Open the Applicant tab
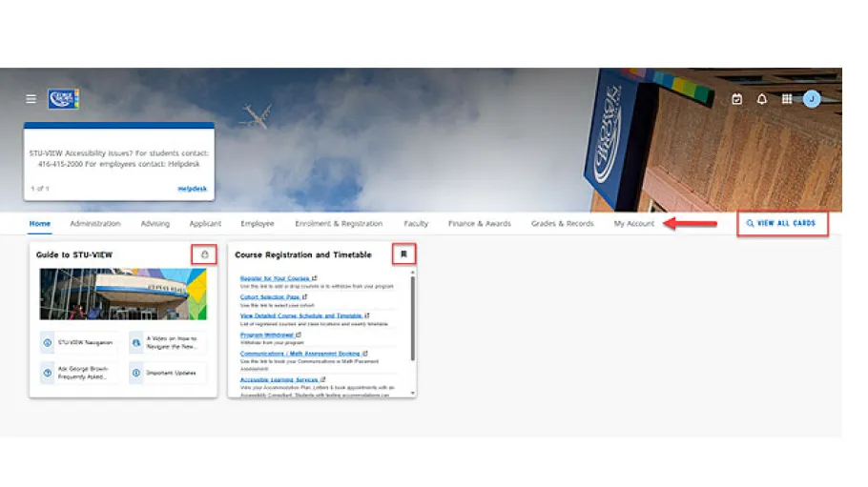Image resolution: width=868 pixels, height=487 pixels. tap(205, 224)
